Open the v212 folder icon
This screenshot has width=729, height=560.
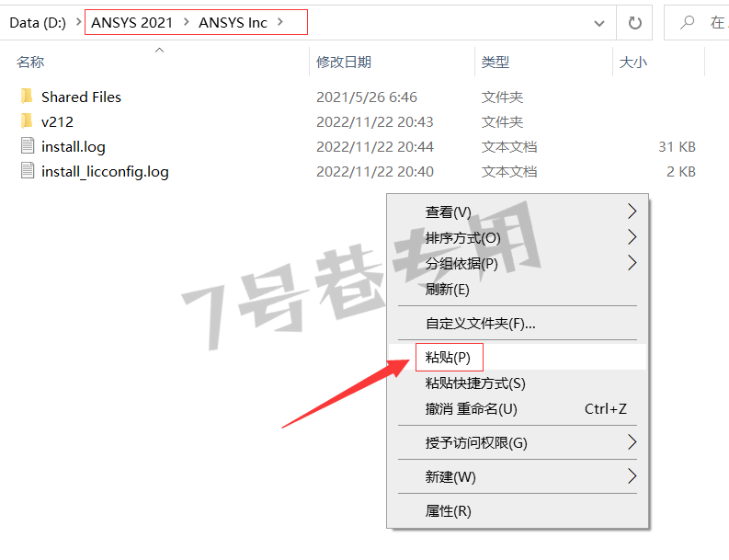click(27, 121)
